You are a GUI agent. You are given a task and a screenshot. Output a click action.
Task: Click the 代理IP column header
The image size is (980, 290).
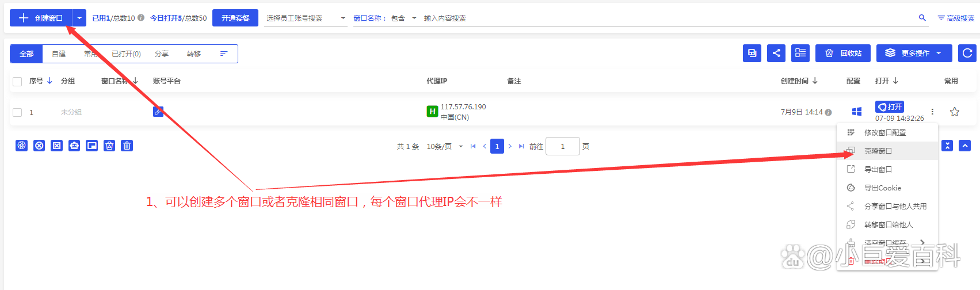click(x=437, y=81)
